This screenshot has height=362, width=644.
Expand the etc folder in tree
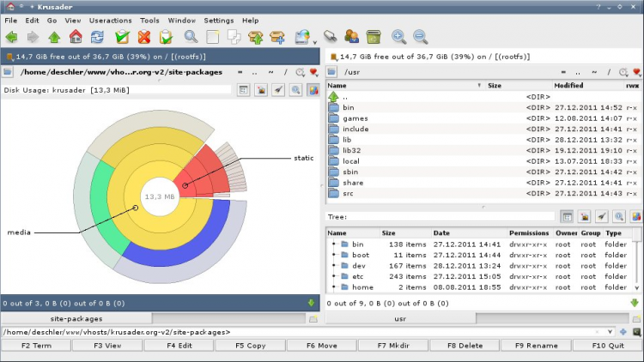(333, 276)
